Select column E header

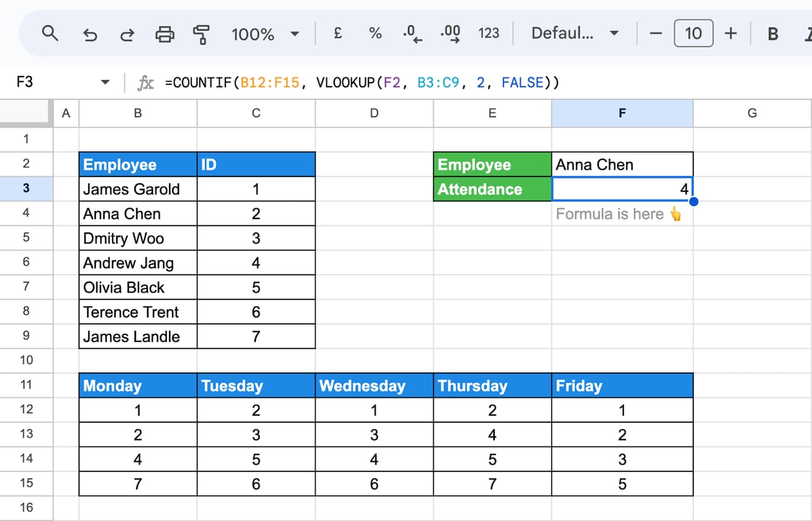[492, 113]
